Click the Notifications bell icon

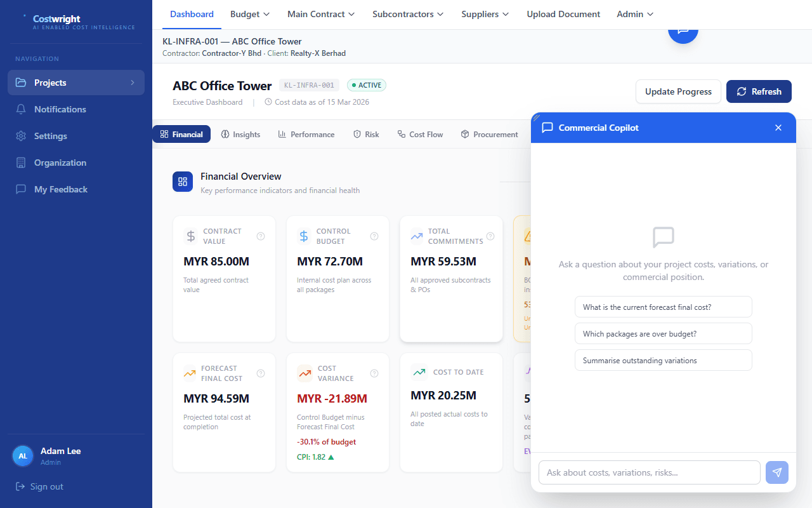(x=21, y=109)
